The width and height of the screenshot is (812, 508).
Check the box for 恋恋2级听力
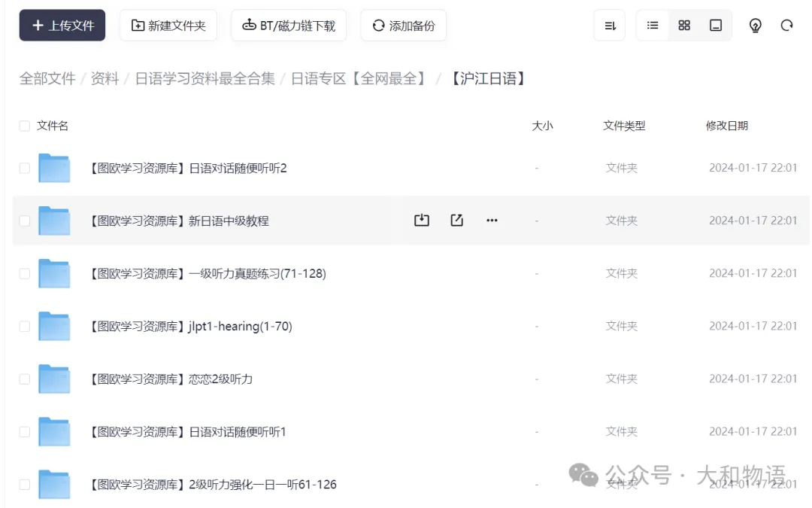pos(24,379)
